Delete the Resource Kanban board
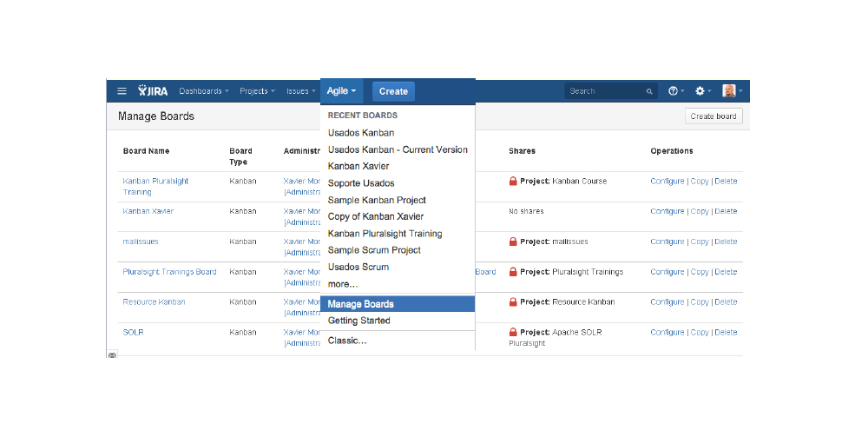 726,301
